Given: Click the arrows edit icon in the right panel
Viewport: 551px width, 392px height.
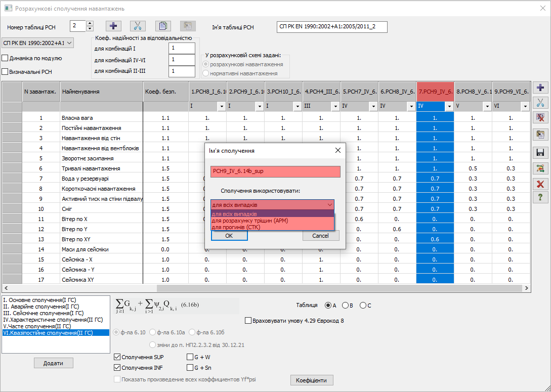Looking at the screenshot, I should click(x=541, y=168).
